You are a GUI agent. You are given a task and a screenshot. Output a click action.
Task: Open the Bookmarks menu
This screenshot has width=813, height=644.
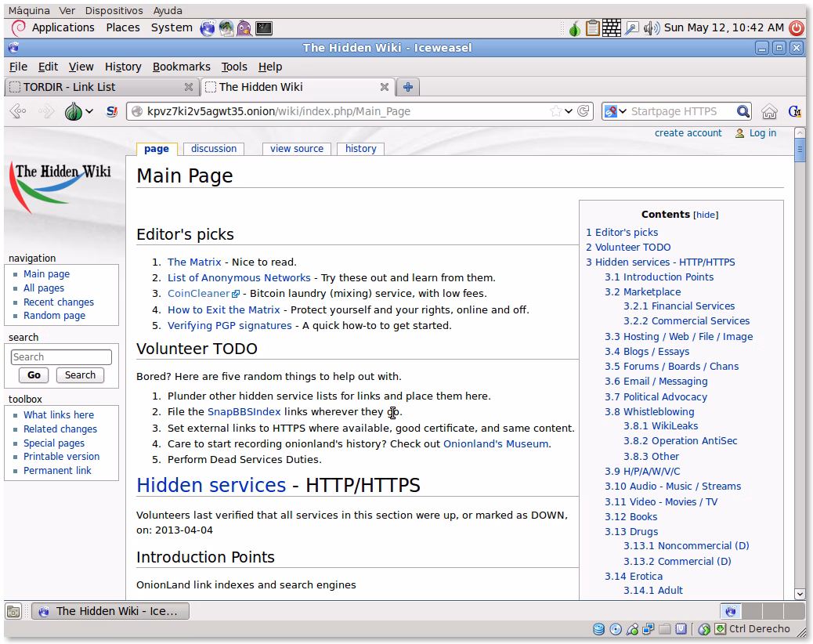click(182, 67)
